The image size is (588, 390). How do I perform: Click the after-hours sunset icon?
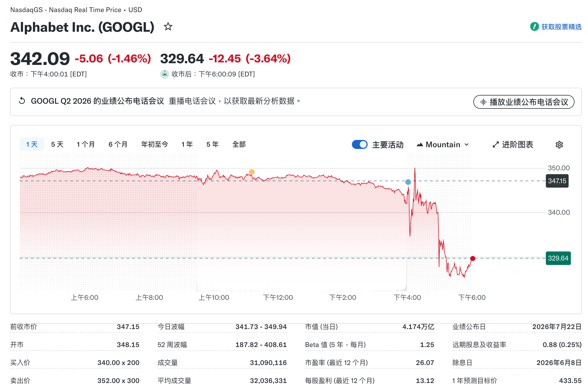pyautogui.click(x=165, y=74)
